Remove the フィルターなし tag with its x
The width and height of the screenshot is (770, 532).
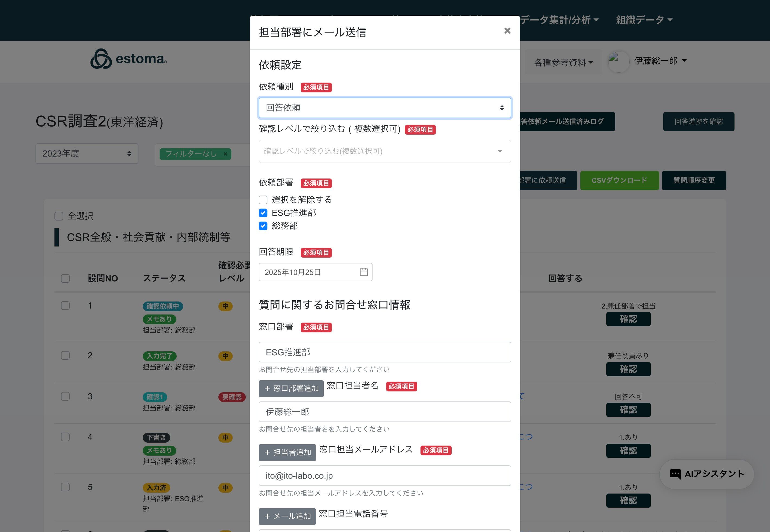[225, 154]
